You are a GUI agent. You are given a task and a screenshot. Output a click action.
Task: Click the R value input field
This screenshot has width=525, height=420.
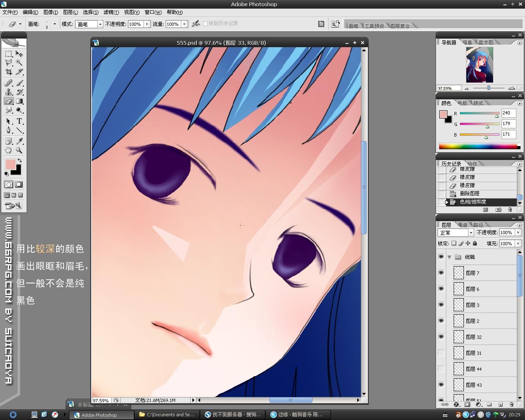(x=509, y=113)
